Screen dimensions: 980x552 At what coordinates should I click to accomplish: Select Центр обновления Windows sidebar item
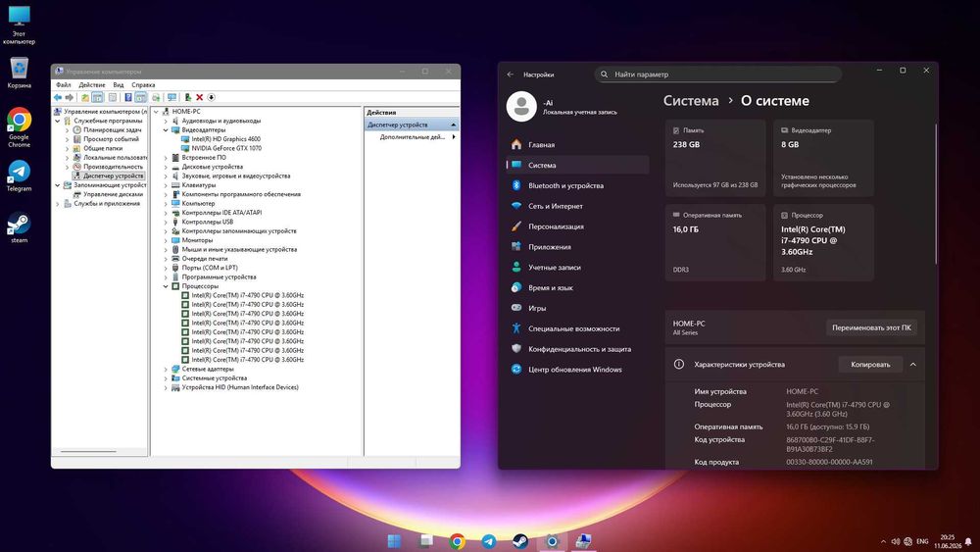pyautogui.click(x=574, y=370)
